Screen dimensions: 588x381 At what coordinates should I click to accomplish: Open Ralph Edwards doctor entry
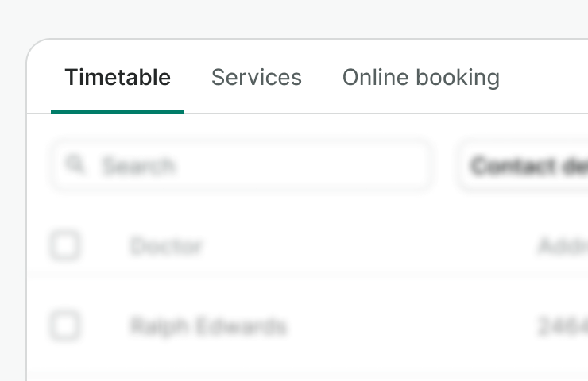coord(208,326)
